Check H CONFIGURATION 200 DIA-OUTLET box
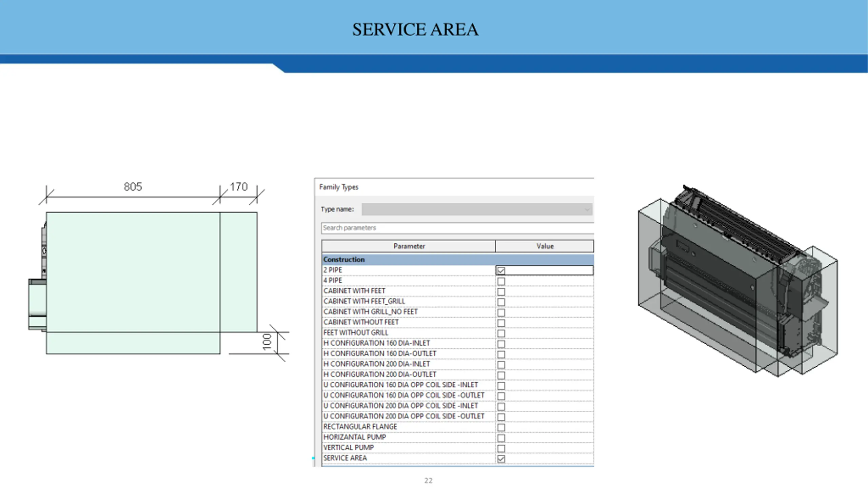The image size is (868, 488). pos(501,375)
